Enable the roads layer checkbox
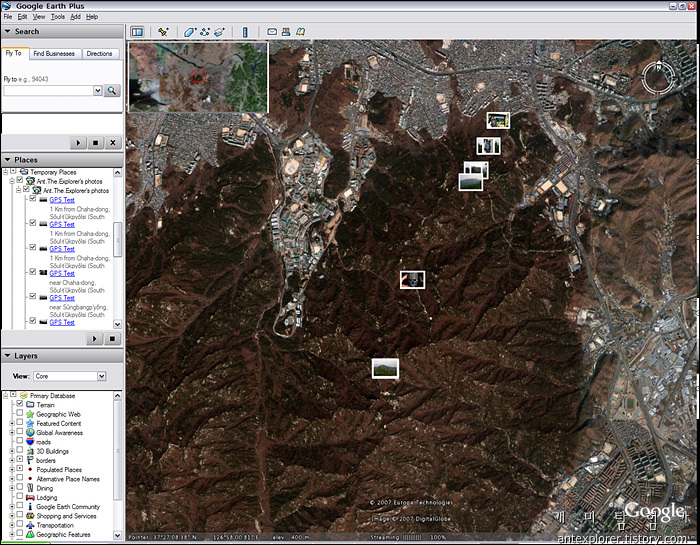 pyautogui.click(x=20, y=441)
